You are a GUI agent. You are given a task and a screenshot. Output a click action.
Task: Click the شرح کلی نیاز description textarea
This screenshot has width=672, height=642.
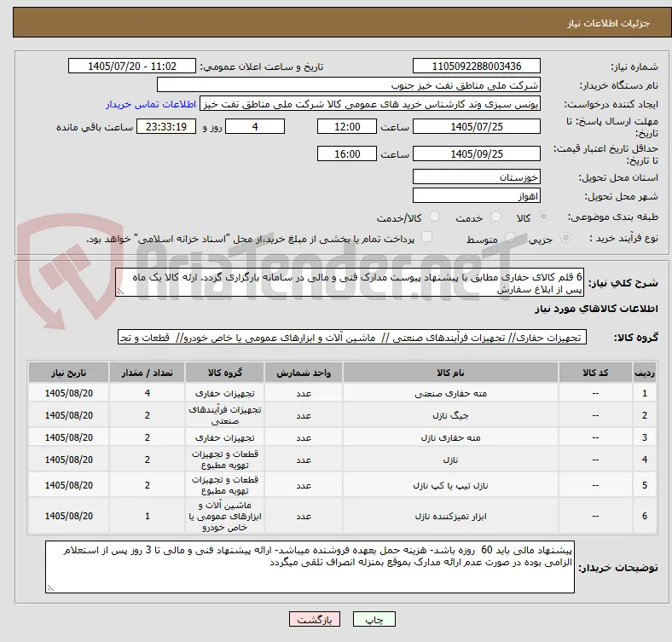[350, 283]
